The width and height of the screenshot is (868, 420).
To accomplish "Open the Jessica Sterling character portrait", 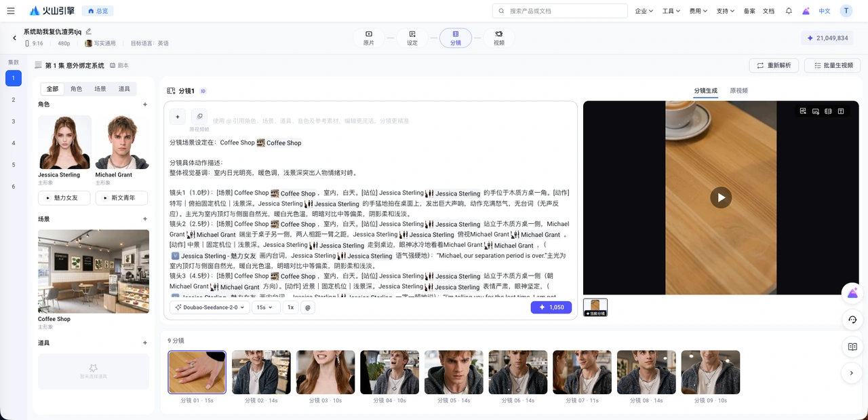I will 65,142.
